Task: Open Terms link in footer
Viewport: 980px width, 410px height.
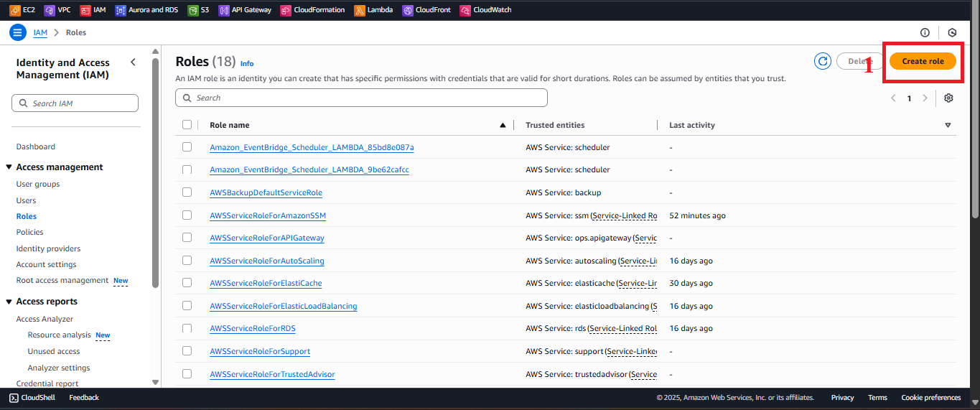Action: (877, 398)
